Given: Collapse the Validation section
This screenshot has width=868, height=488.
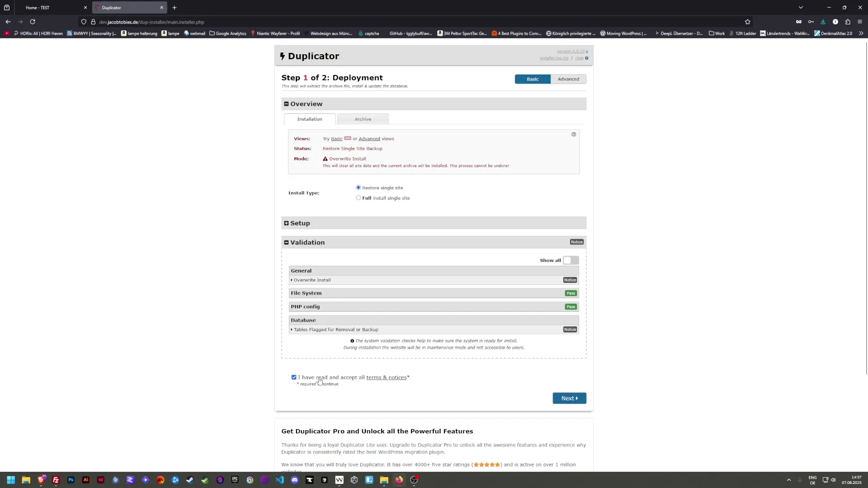Looking at the screenshot, I should point(286,242).
